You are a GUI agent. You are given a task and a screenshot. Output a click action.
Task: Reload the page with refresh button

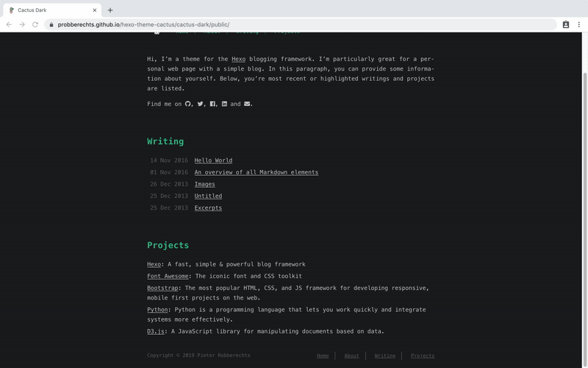pos(35,24)
